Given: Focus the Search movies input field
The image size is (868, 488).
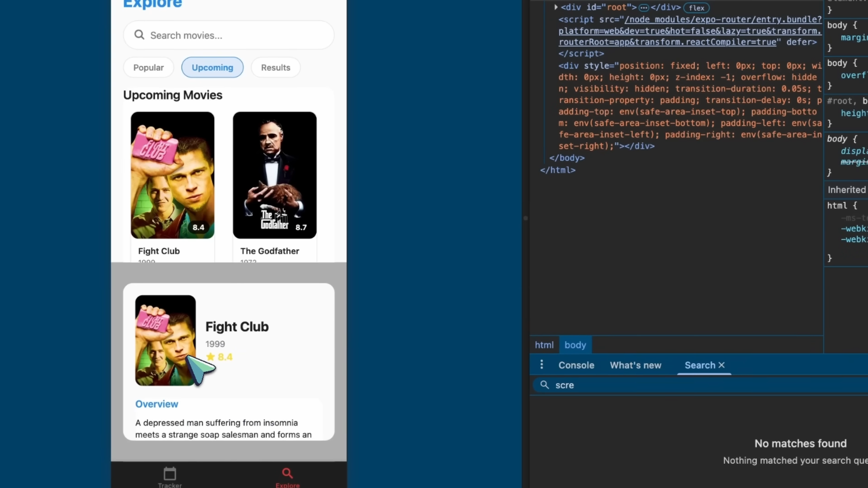Looking at the screenshot, I should pyautogui.click(x=229, y=35).
